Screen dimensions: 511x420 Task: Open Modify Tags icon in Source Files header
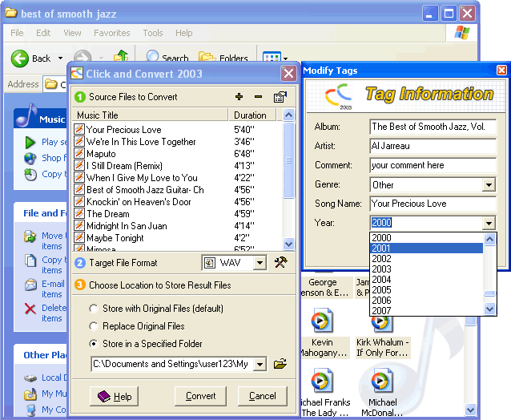pyautogui.click(x=280, y=97)
